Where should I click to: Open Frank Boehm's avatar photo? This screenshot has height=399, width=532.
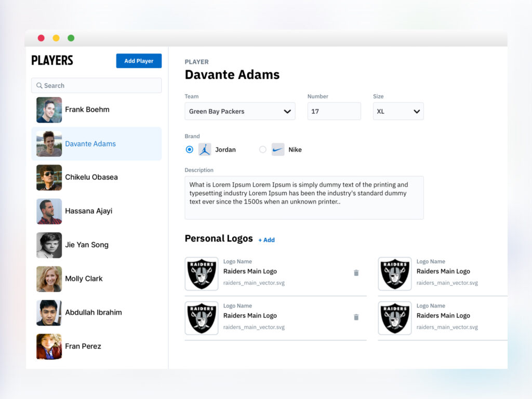click(49, 110)
